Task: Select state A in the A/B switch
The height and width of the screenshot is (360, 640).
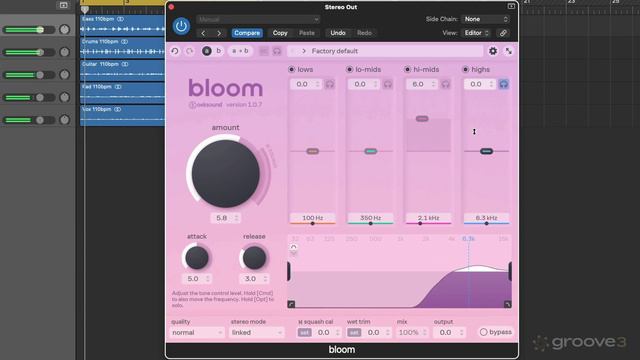Action: click(207, 51)
